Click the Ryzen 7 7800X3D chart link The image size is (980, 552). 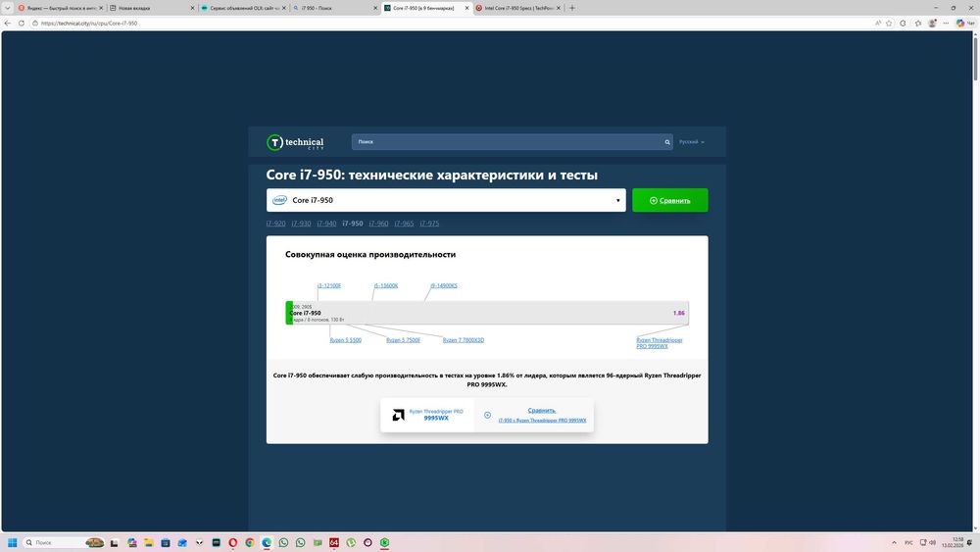pyautogui.click(x=464, y=340)
